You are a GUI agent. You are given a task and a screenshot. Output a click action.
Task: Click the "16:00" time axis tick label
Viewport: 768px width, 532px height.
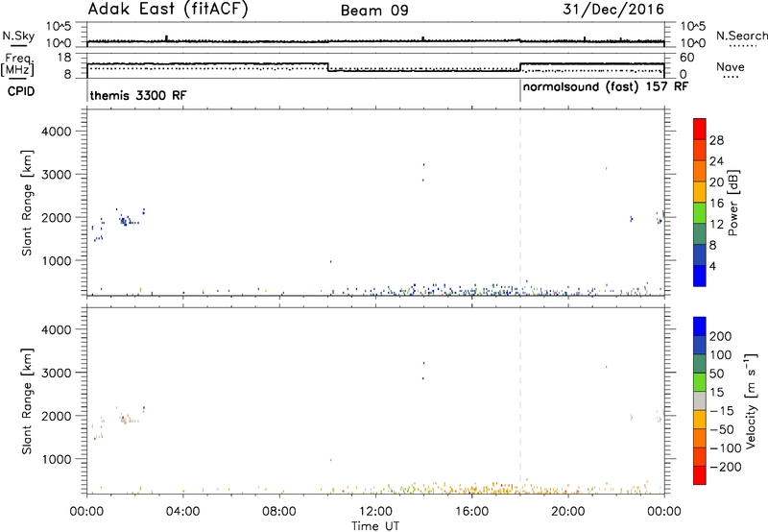pos(471,512)
